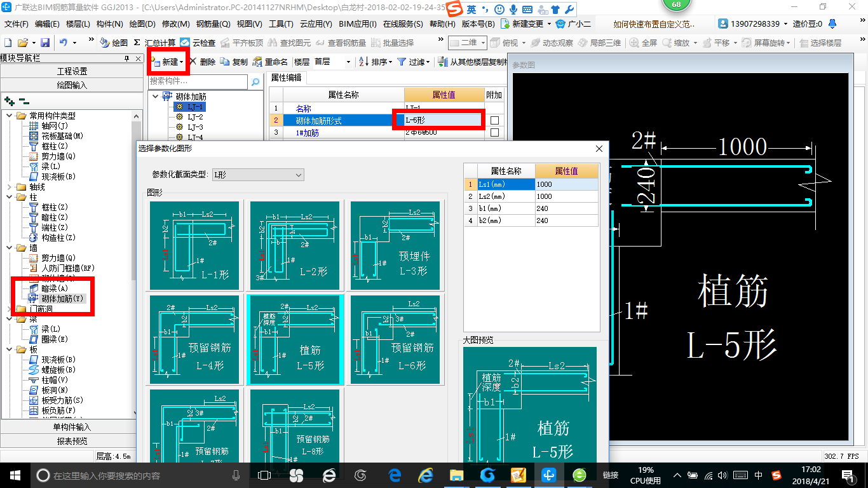This screenshot has width=868, height=488.
Task: Open 单构件输入 navigation section
Action: coord(72,427)
